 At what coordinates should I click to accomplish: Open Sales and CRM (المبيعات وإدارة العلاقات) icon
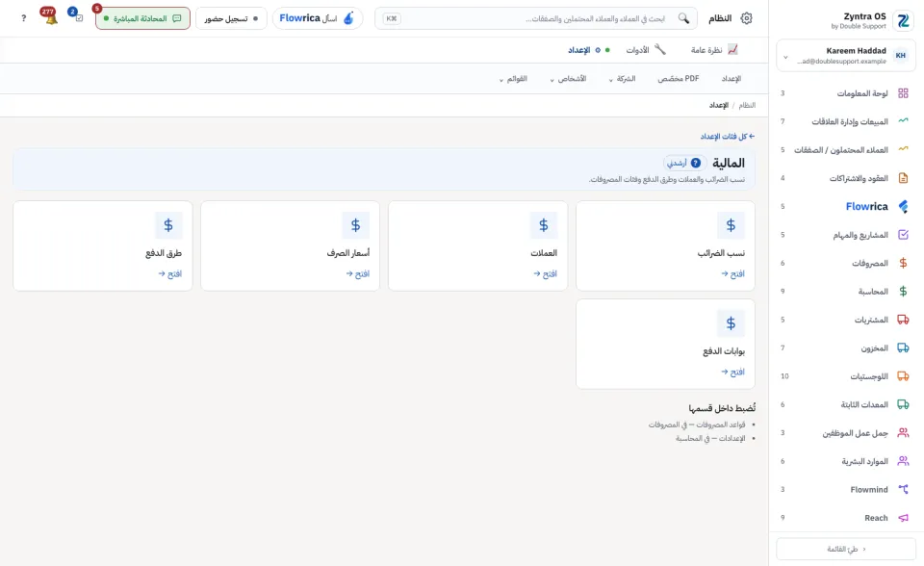click(903, 121)
